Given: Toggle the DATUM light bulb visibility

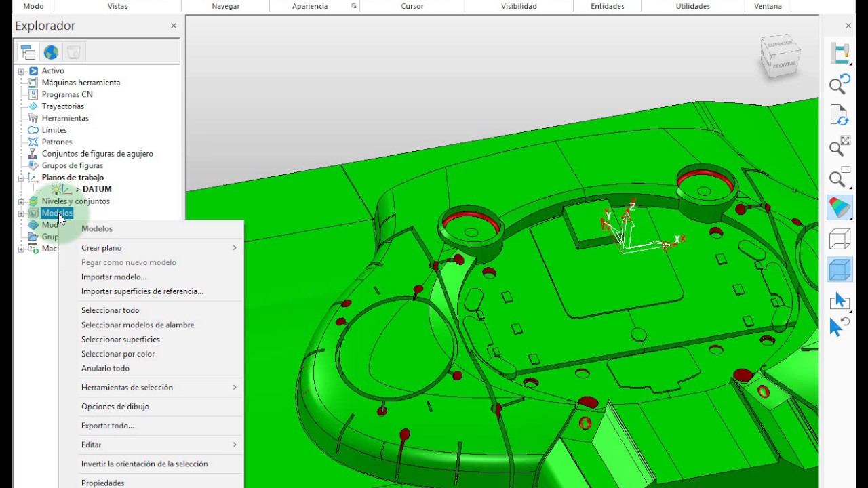Looking at the screenshot, I should [56, 189].
